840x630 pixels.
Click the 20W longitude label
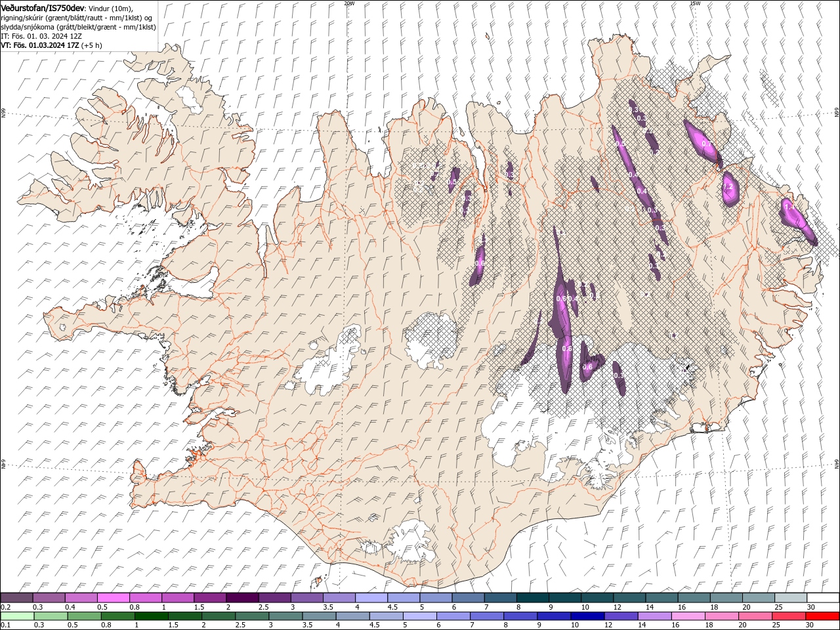[x=349, y=3]
